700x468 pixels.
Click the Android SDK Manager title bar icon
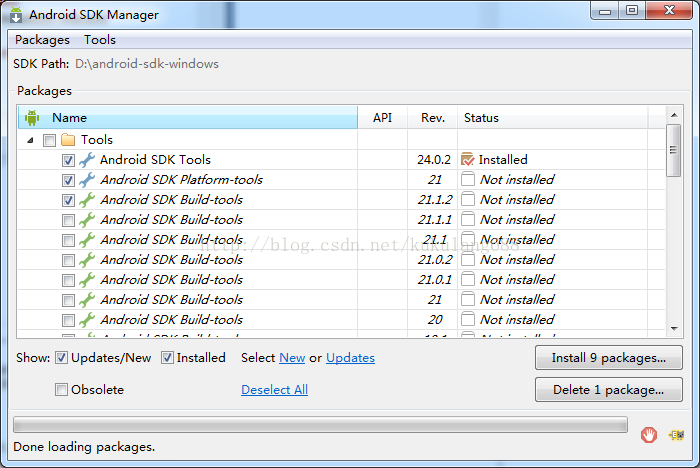pyautogui.click(x=16, y=15)
